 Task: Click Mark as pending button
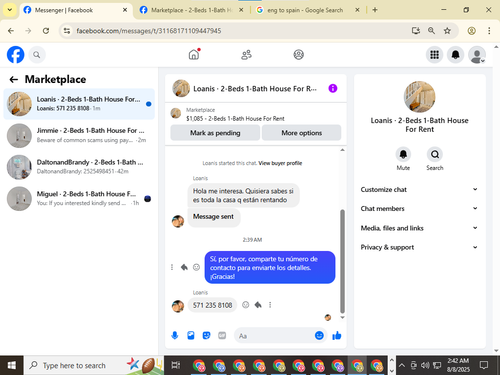[215, 133]
